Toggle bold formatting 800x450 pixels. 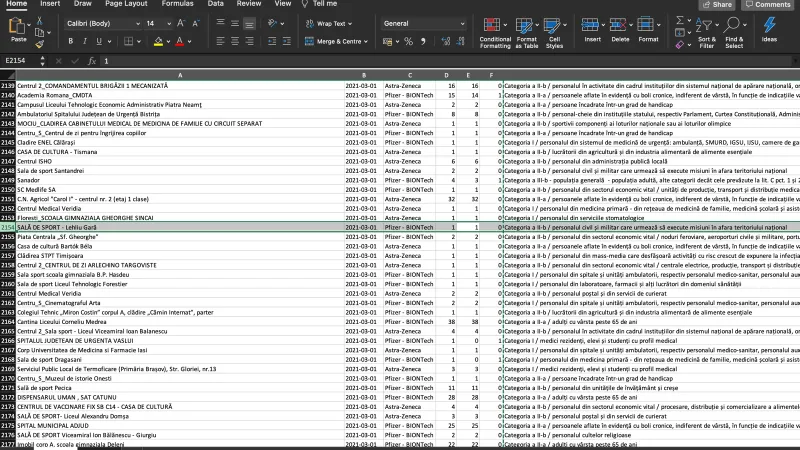point(70,41)
